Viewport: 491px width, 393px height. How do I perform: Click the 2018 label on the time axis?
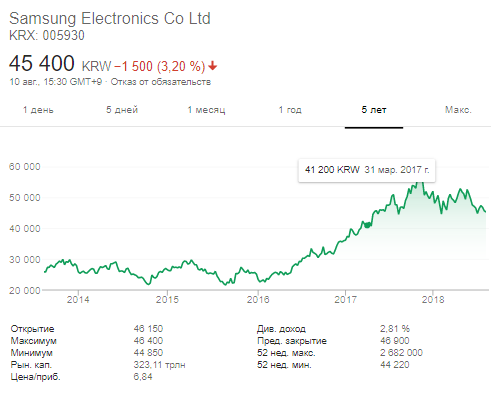click(433, 299)
